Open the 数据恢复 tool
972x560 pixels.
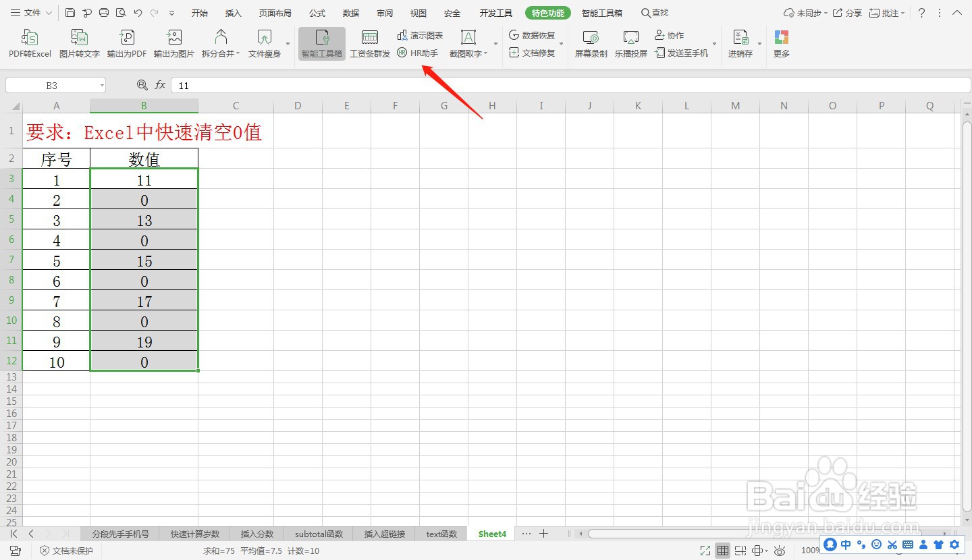(532, 35)
